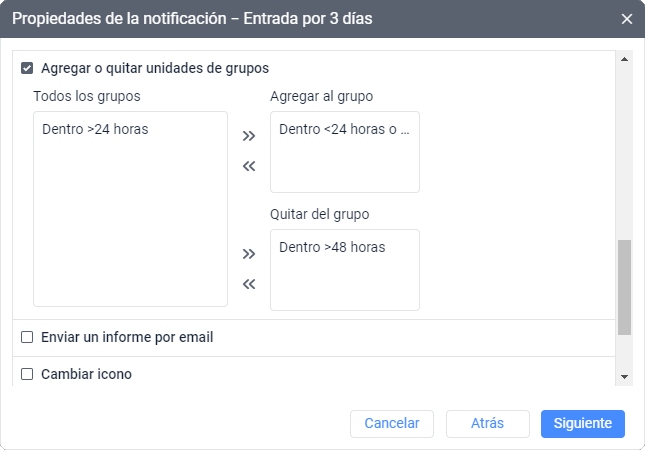This screenshot has height=450, width=645.
Task: Close the notification properties dialog
Action: pyautogui.click(x=627, y=19)
